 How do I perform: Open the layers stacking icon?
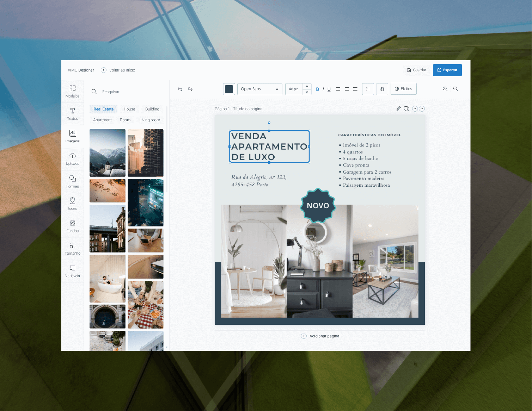point(382,89)
